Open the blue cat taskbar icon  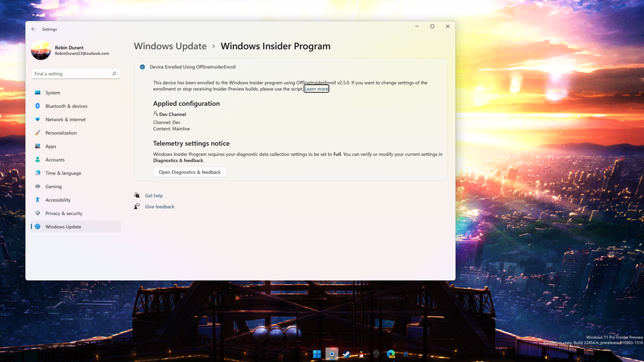(405, 354)
